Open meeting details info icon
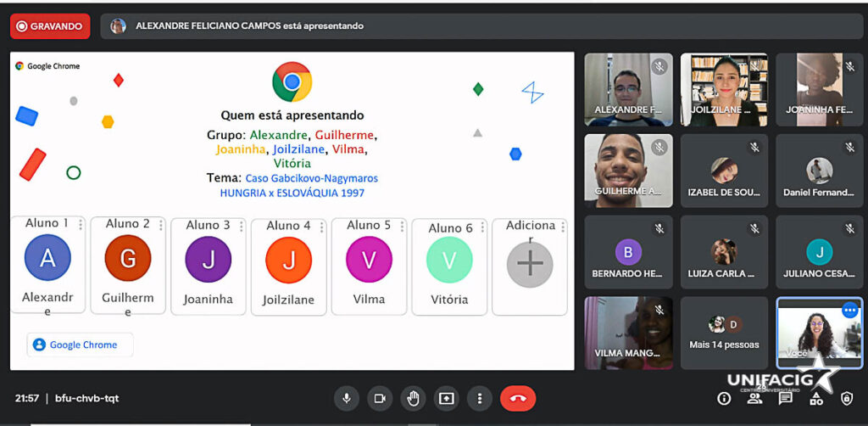Viewport: 868px width, 426px height. coord(724,398)
